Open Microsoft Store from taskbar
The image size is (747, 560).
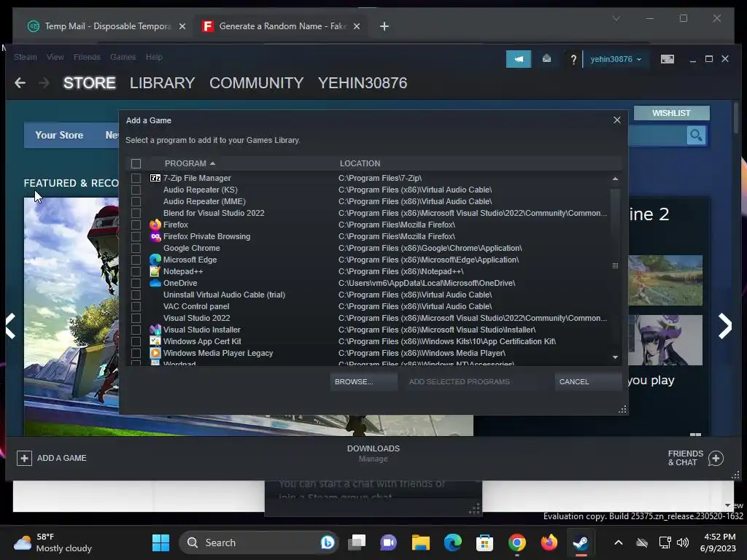[x=484, y=542]
